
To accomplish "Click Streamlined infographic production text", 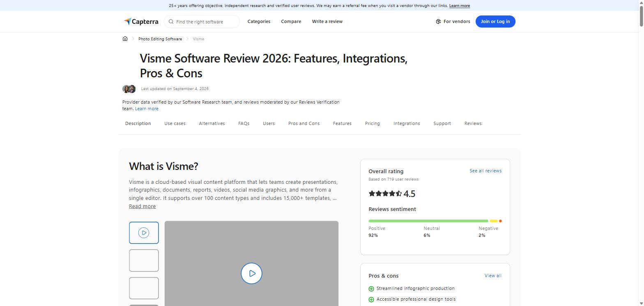I will tap(416, 289).
